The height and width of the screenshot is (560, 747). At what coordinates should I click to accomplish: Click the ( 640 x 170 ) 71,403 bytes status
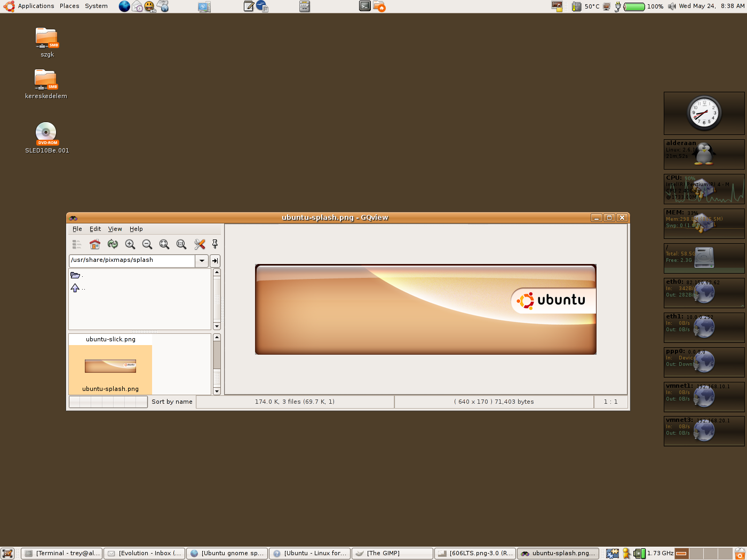pos(494,402)
